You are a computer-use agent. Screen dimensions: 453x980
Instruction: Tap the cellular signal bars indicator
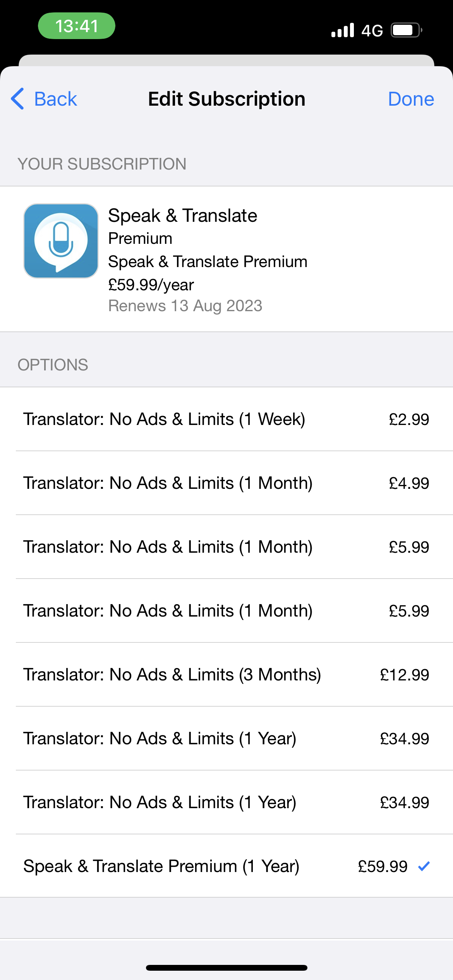coord(342,30)
